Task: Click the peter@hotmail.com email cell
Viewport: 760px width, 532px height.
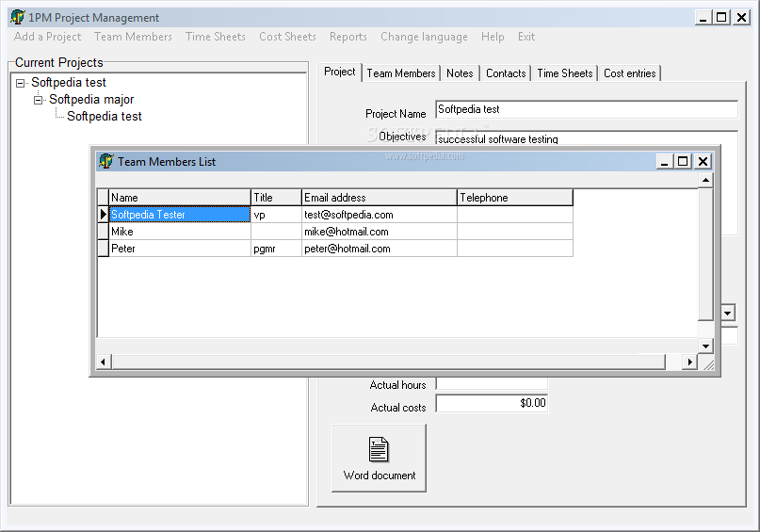Action: click(x=380, y=249)
